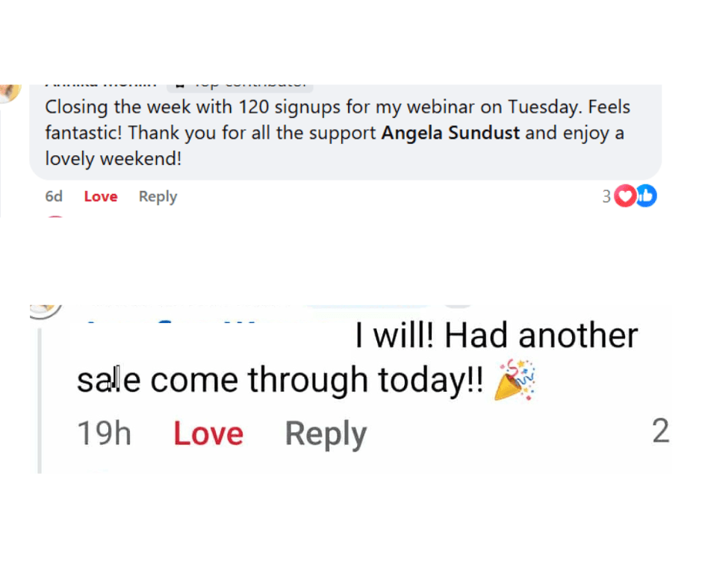702x588 pixels.
Task: Open the 19h timestamp permalink
Action: [x=105, y=434]
